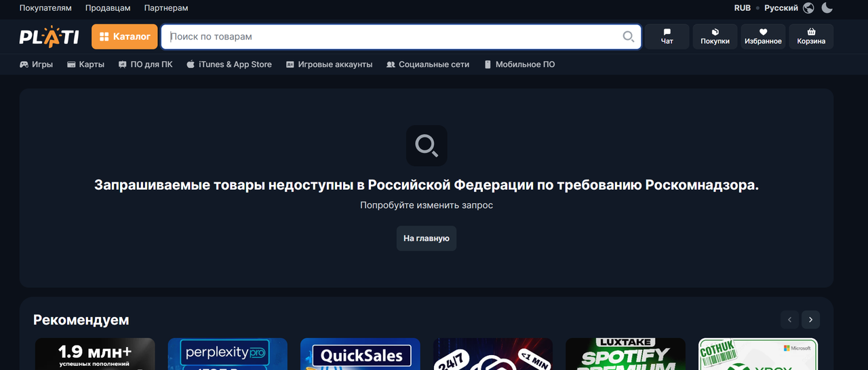
Task: Click the magnifier icon in search bar
Action: point(629,37)
